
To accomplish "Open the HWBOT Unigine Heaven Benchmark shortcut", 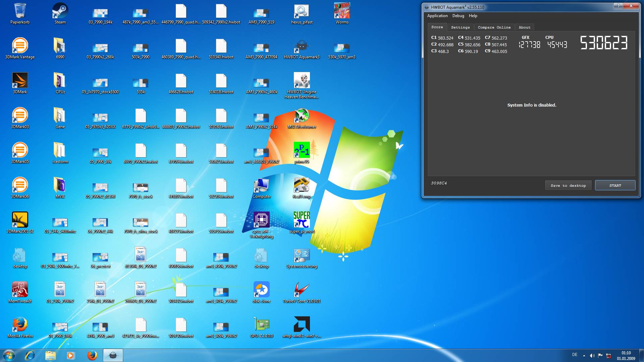I will pyautogui.click(x=302, y=85).
